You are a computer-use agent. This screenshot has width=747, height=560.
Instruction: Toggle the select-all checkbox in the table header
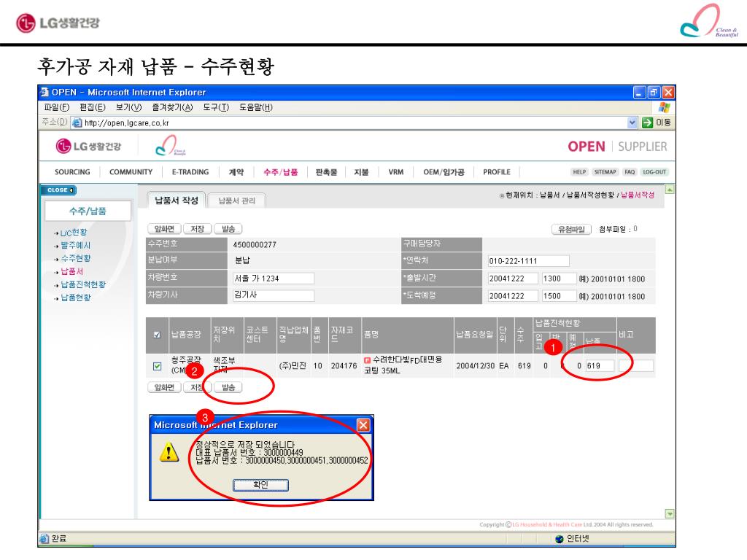click(x=158, y=335)
